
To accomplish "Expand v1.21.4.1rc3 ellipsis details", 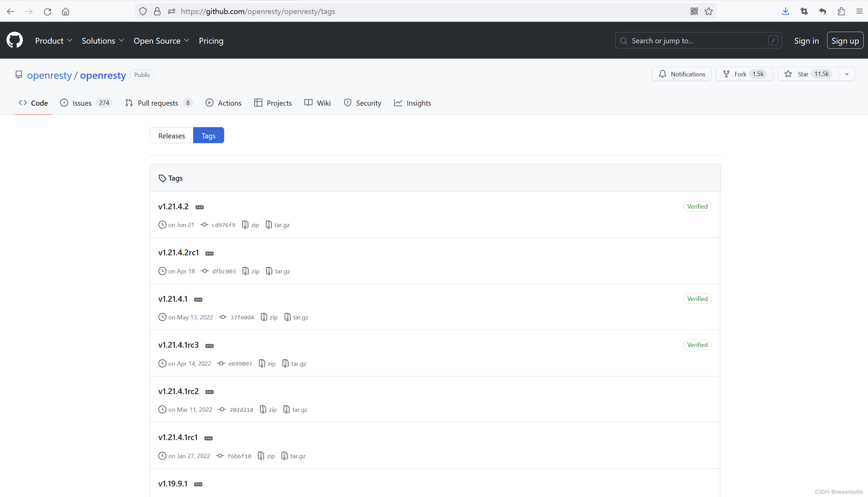I will click(x=209, y=346).
